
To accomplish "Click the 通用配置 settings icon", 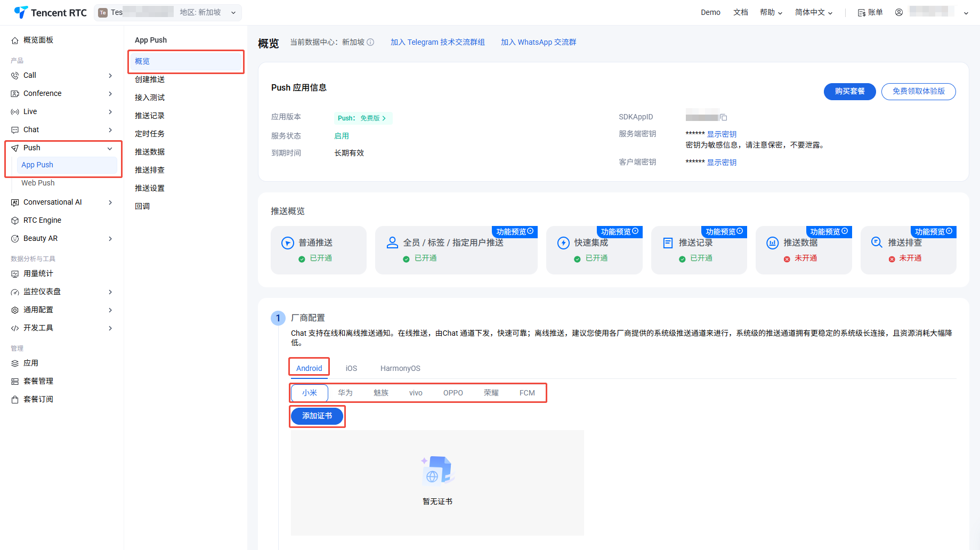I will pyautogui.click(x=15, y=310).
